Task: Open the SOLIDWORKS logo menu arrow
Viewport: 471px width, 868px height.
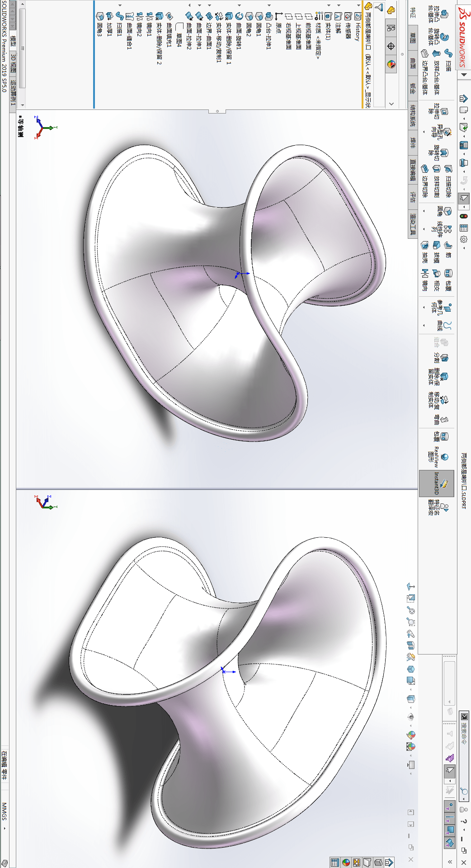Action: 463,75
